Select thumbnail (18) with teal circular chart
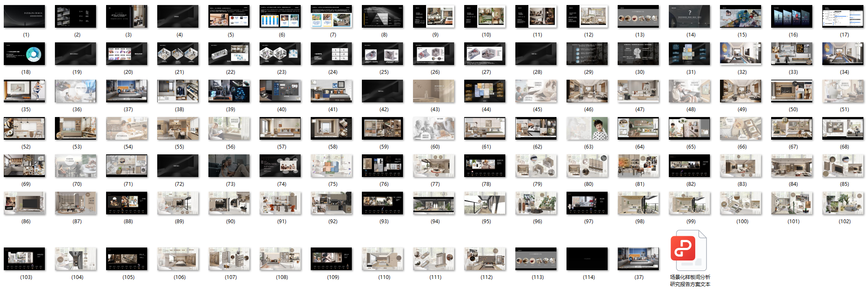 (x=24, y=54)
